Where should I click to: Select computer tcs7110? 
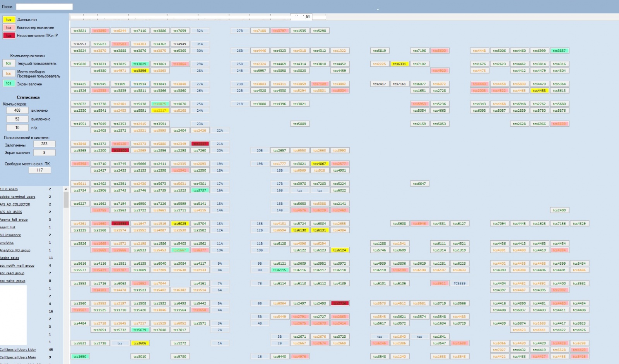140,31
